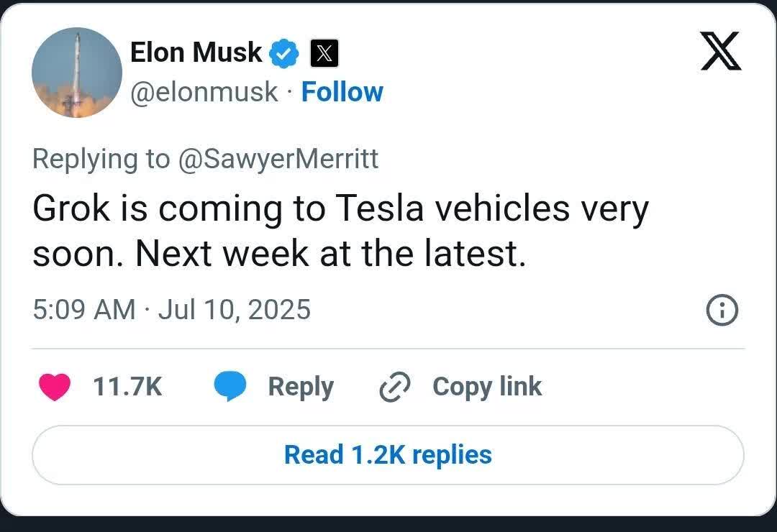Click the chain link icon
This screenshot has height=532, width=777.
tap(394, 386)
